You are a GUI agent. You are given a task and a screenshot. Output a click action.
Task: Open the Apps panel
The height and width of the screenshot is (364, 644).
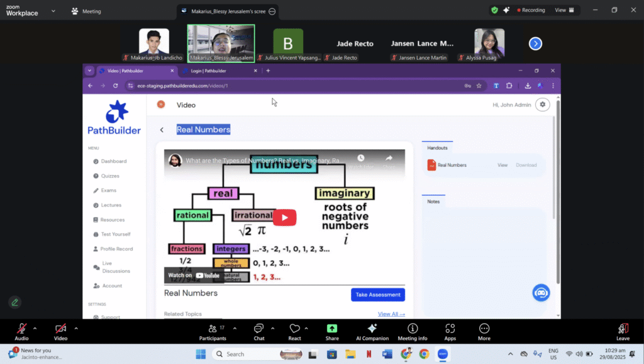click(x=450, y=329)
